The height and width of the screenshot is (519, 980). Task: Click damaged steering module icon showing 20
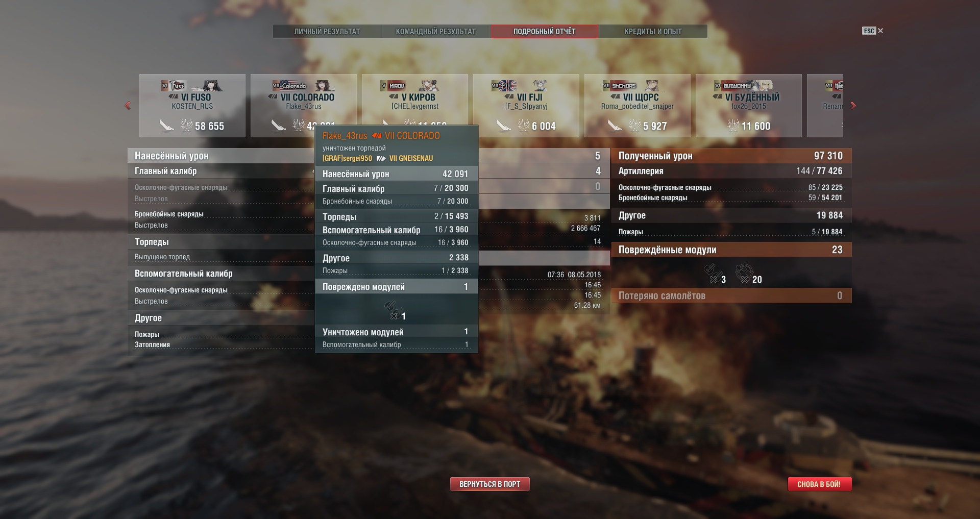tap(743, 273)
